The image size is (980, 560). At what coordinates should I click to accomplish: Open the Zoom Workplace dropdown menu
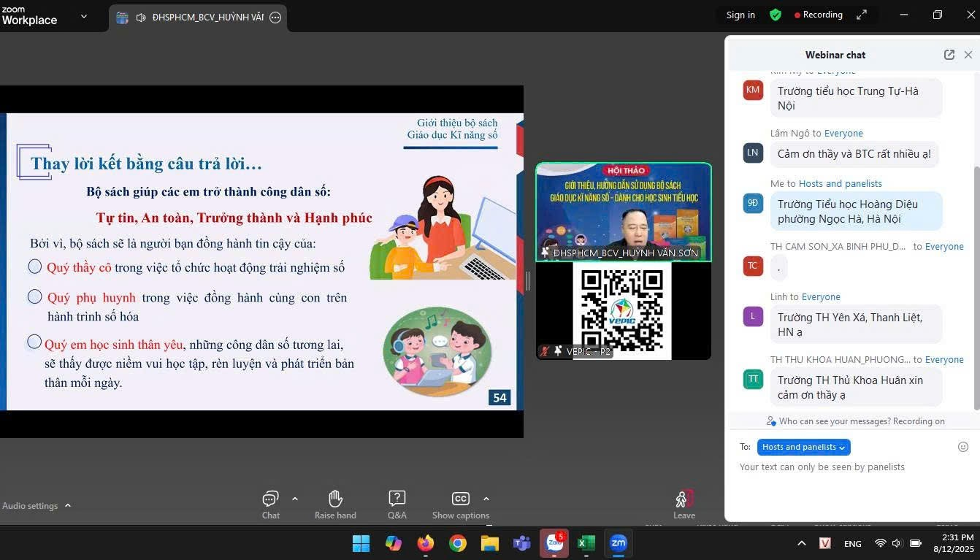(x=83, y=16)
